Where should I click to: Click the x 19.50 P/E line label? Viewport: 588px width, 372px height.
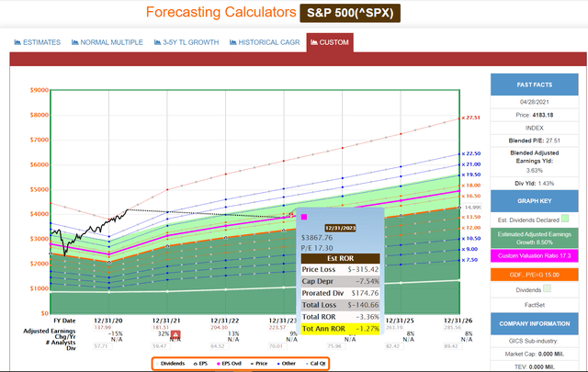click(x=471, y=175)
